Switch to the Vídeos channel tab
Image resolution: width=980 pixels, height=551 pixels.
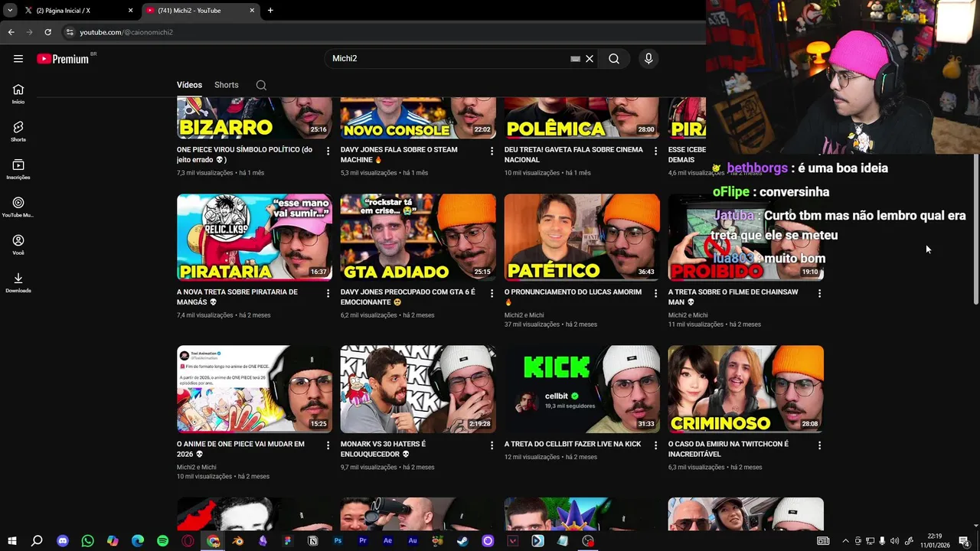coord(189,85)
